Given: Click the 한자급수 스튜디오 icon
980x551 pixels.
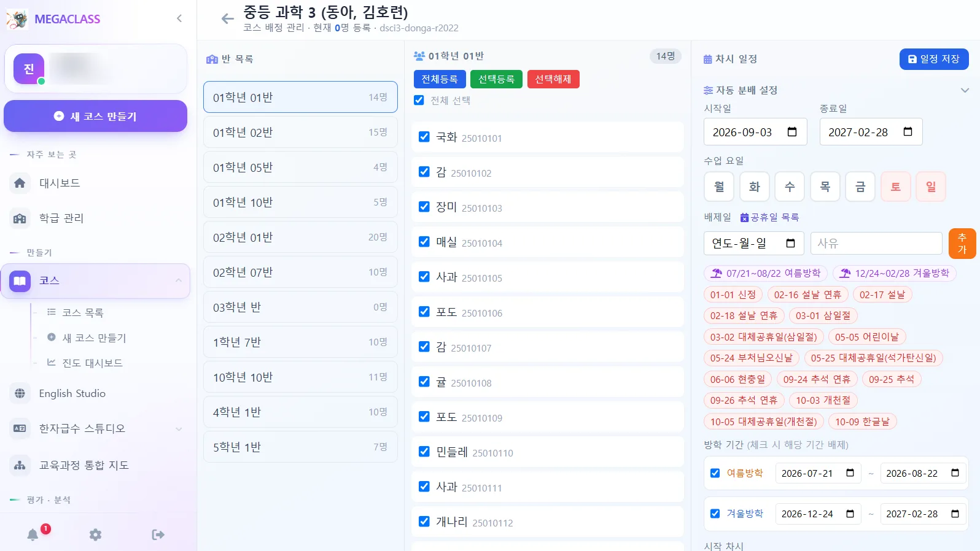Looking at the screenshot, I should pos(20,428).
